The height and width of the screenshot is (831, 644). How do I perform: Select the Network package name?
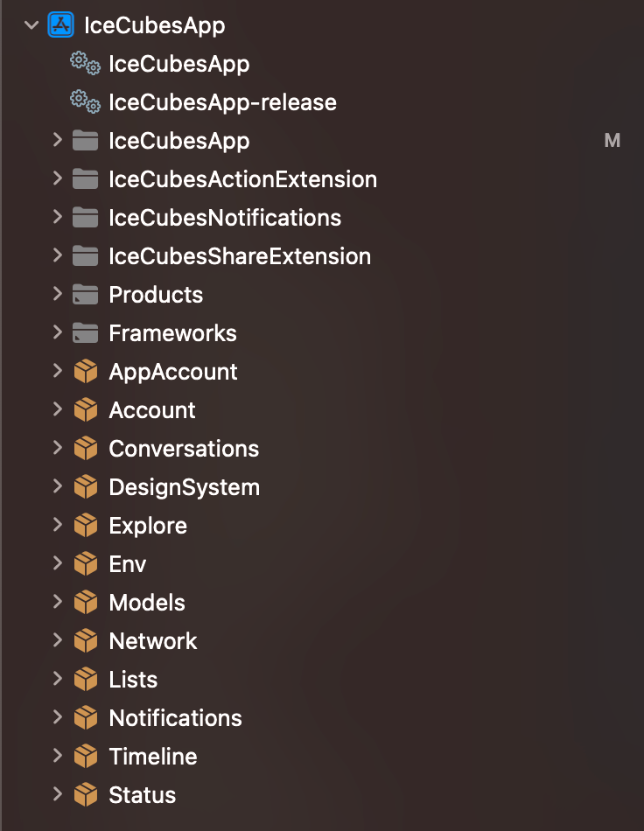152,641
